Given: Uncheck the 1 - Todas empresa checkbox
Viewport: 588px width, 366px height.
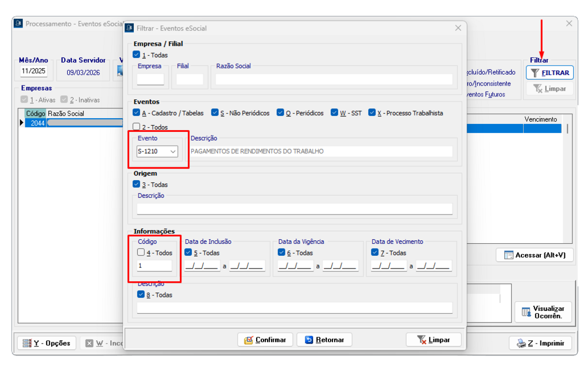Looking at the screenshot, I should tap(136, 55).
